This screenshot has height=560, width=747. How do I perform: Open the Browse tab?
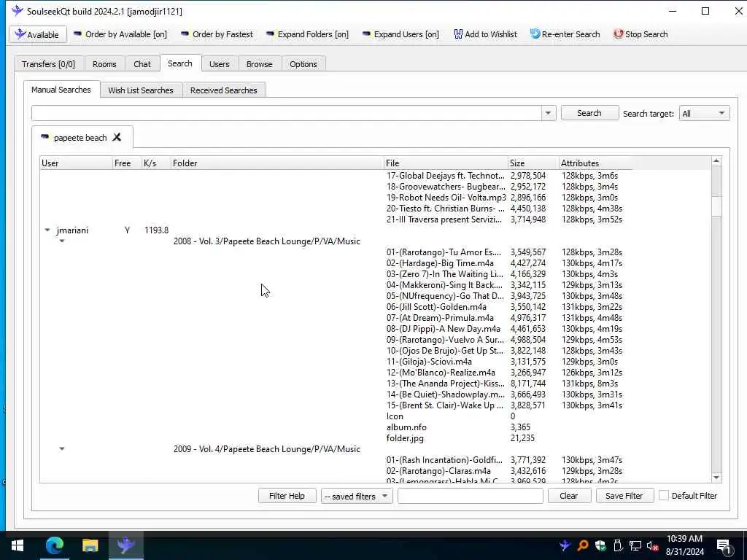point(259,64)
